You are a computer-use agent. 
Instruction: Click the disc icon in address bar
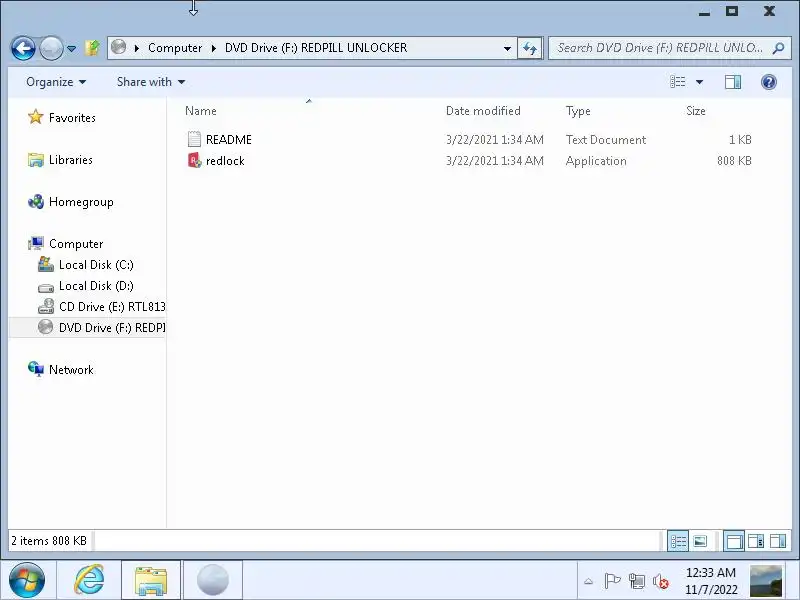(118, 47)
